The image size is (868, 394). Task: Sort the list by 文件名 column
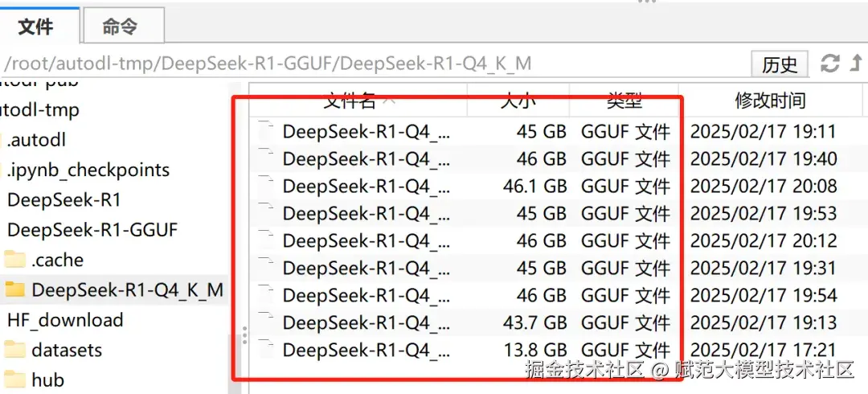tap(350, 101)
